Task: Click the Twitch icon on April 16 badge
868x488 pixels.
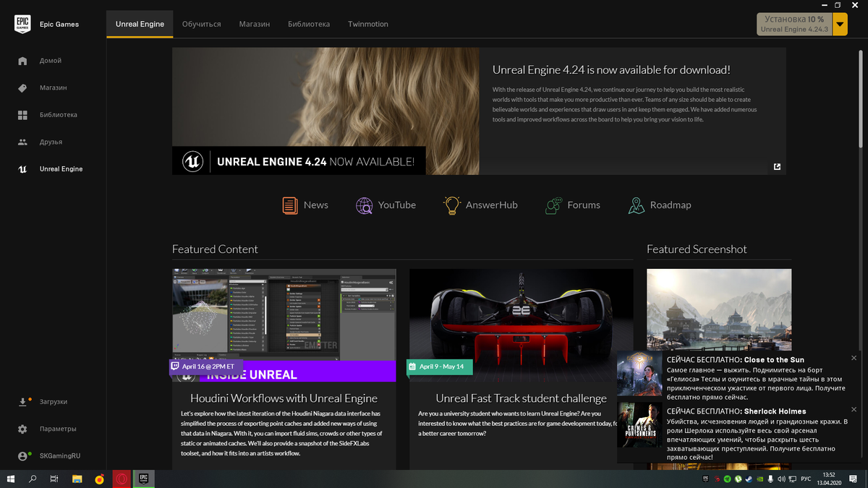Action: point(175,367)
